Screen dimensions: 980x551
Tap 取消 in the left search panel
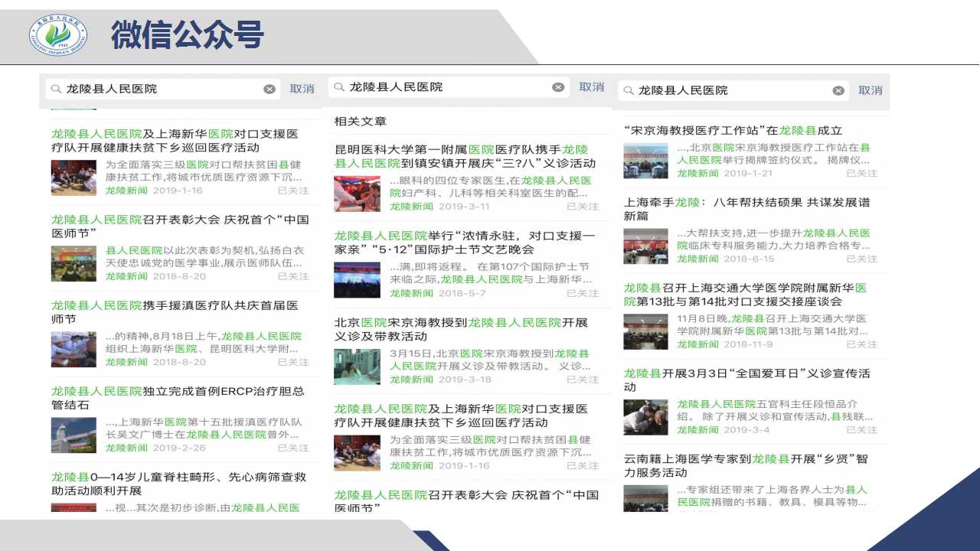[x=302, y=89]
